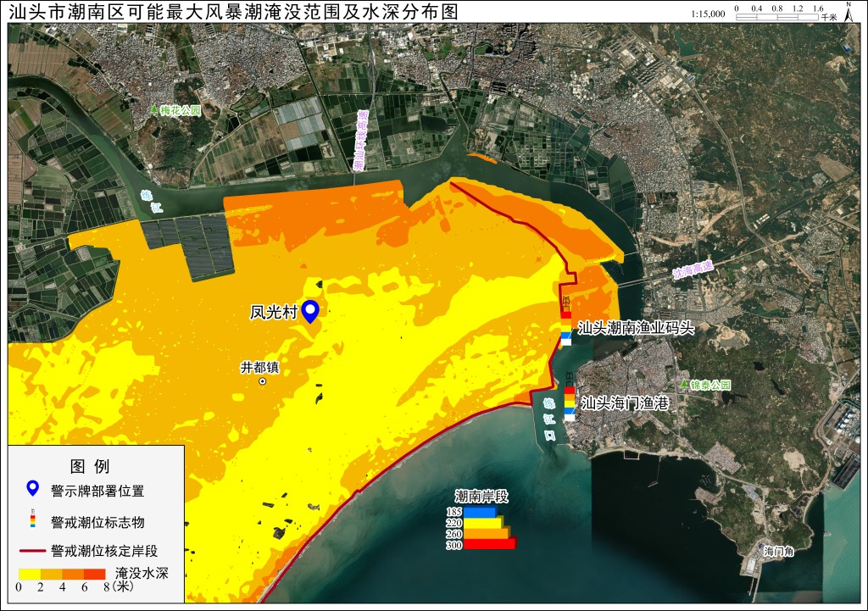868x611 pixels.
Task: Click the 潮南岸段 label
Action: [481, 496]
